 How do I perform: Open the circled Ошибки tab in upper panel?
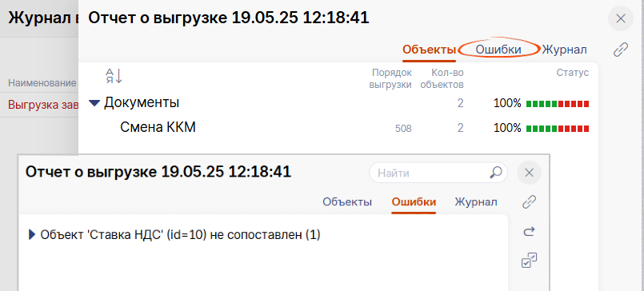tap(498, 50)
